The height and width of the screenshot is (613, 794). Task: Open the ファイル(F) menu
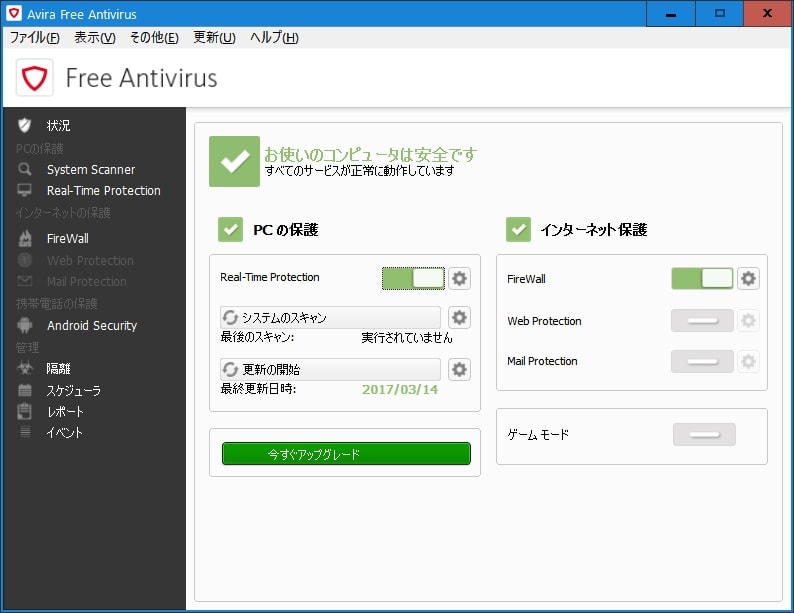34,38
